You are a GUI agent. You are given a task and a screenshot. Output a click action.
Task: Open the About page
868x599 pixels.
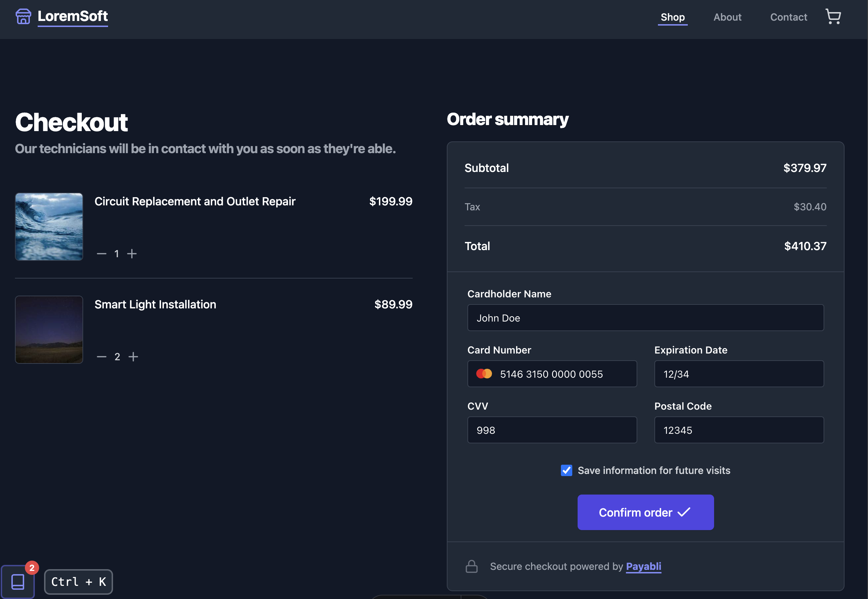[727, 17]
